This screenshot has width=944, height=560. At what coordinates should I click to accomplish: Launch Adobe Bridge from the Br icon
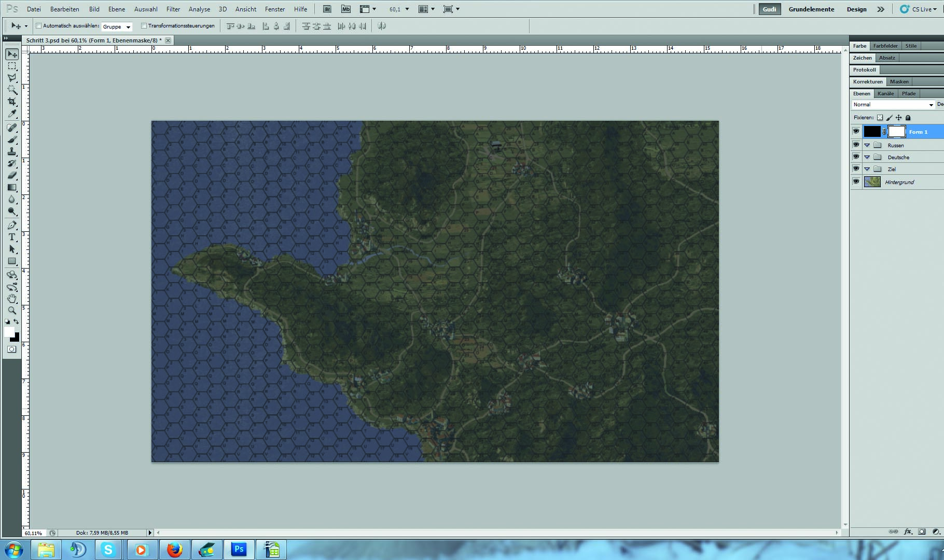[327, 9]
